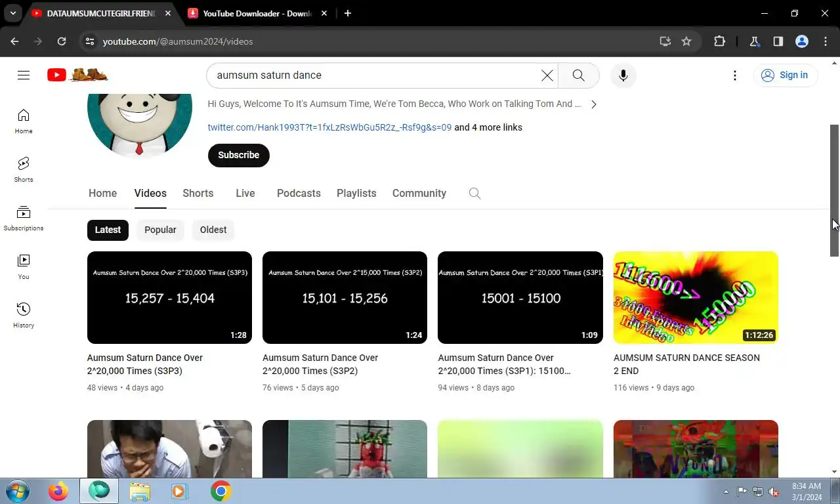
Task: Close the YouTube Downloader tab
Action: pos(324,13)
